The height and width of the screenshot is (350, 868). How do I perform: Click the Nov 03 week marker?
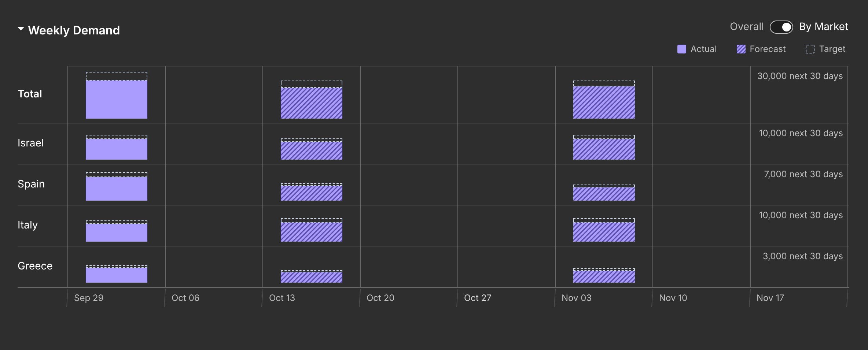(577, 298)
